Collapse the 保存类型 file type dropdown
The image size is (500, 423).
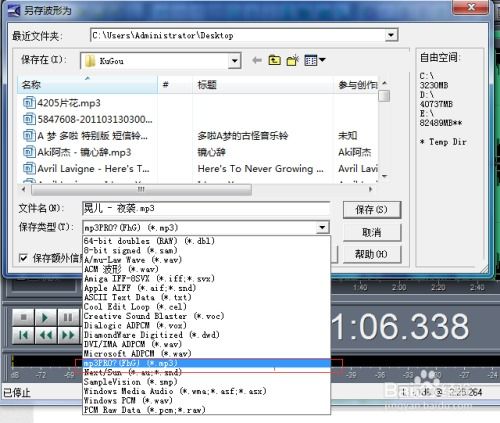322,228
